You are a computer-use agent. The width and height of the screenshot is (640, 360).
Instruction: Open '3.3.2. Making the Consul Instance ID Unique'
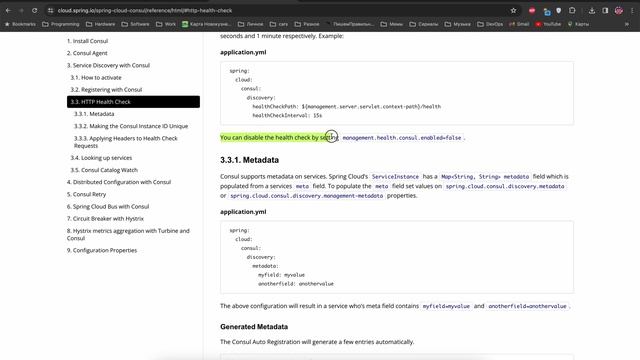click(x=131, y=126)
